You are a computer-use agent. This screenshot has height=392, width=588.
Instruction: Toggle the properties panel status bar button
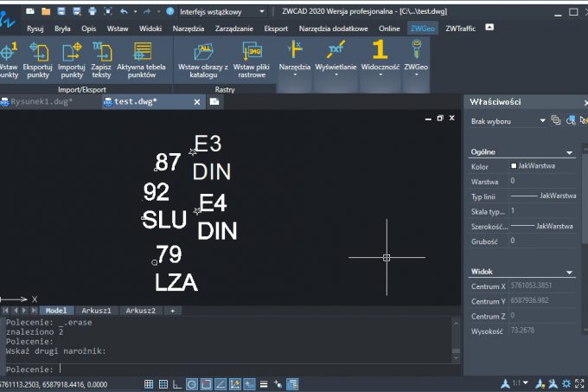(x=292, y=383)
